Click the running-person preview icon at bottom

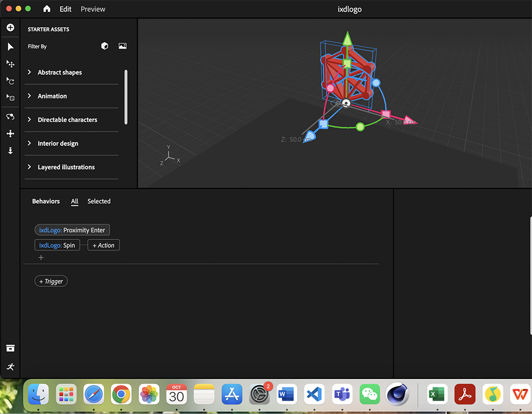coord(10,367)
